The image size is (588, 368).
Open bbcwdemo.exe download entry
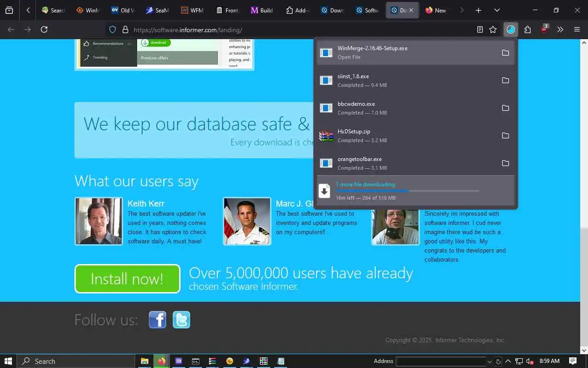click(407, 108)
